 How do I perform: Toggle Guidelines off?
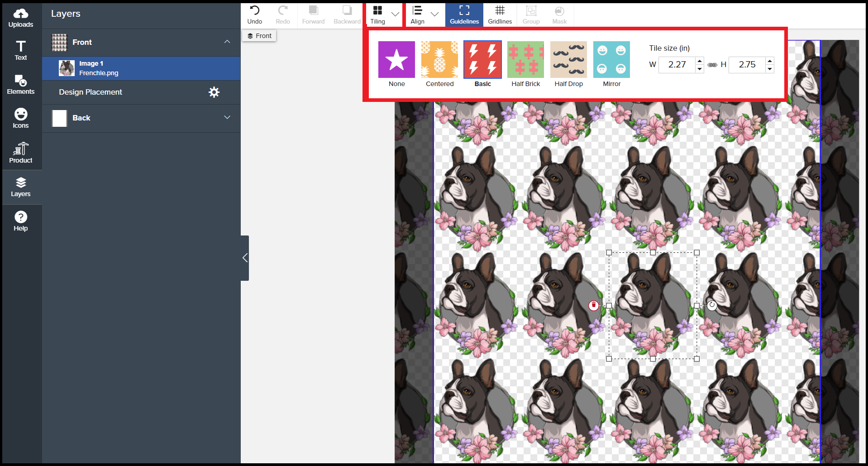(x=464, y=15)
